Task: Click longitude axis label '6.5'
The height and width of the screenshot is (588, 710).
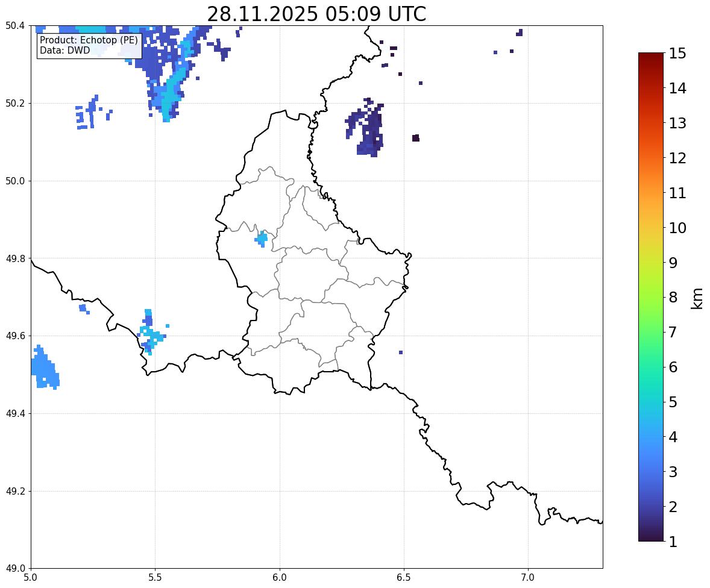Action: coord(404,578)
